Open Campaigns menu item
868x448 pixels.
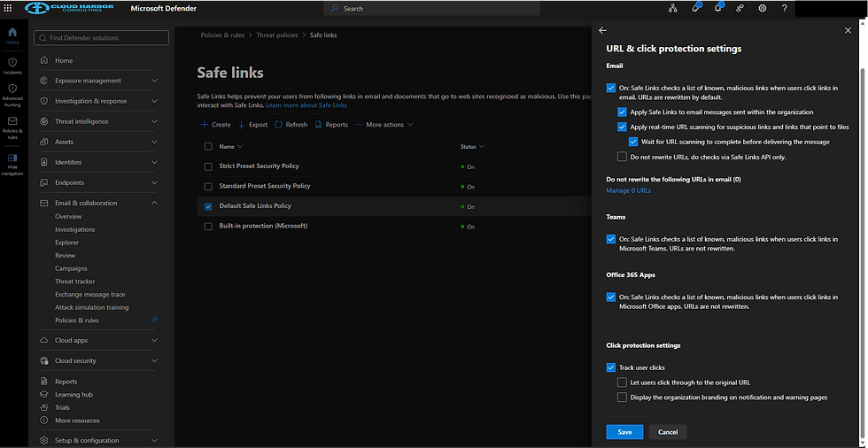coord(71,268)
